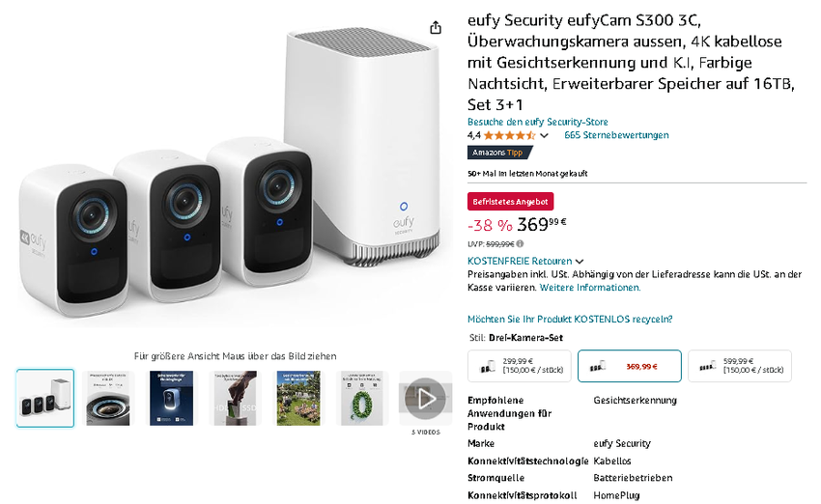Screen dimensions: 821x504
Task: Select the HDD SSD storage thumbnail
Action: pos(235,398)
